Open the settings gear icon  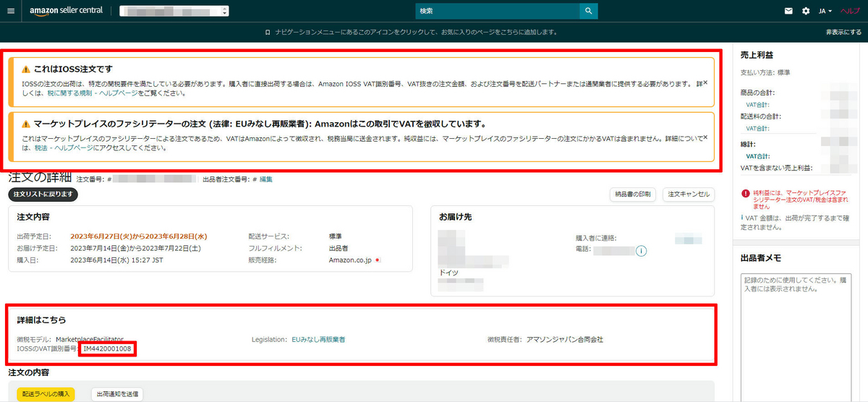806,11
